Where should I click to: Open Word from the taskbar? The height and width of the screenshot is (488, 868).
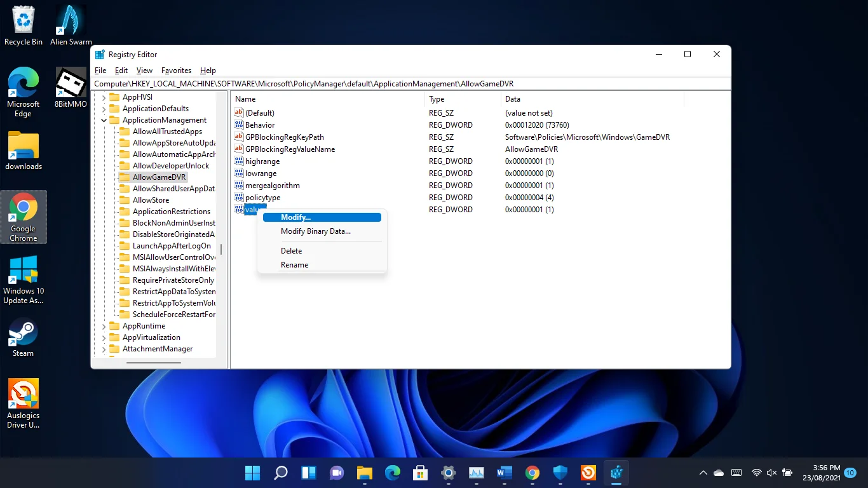pos(505,473)
